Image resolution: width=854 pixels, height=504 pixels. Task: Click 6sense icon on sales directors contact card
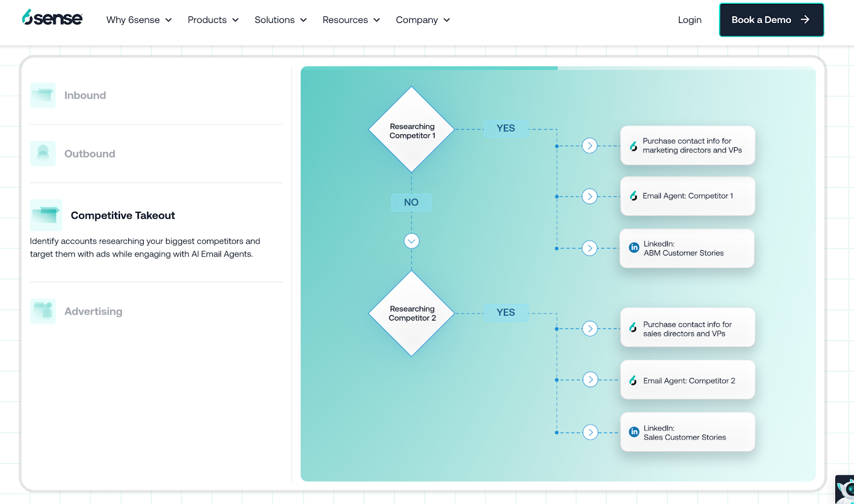click(632, 327)
